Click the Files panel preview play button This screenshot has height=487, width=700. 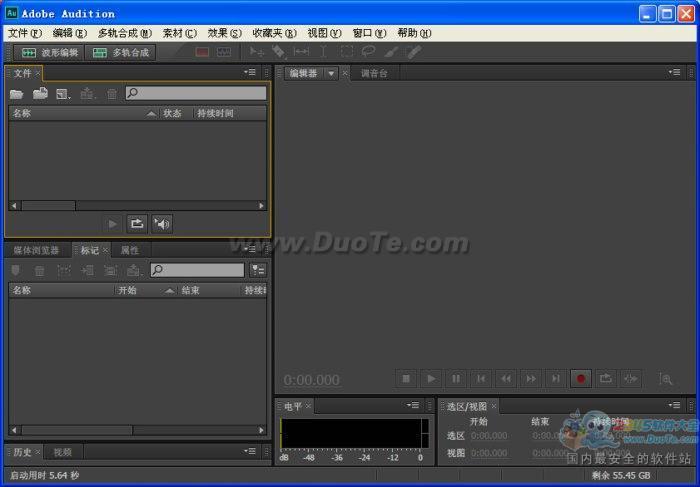coord(112,224)
